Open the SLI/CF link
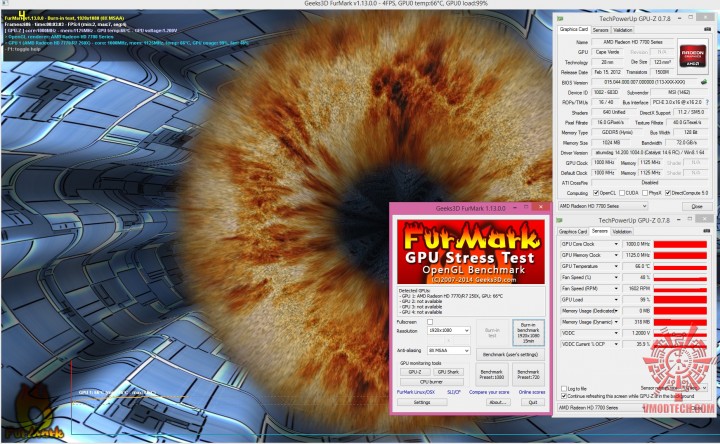Image resolution: width=720 pixels, height=444 pixels. click(454, 392)
